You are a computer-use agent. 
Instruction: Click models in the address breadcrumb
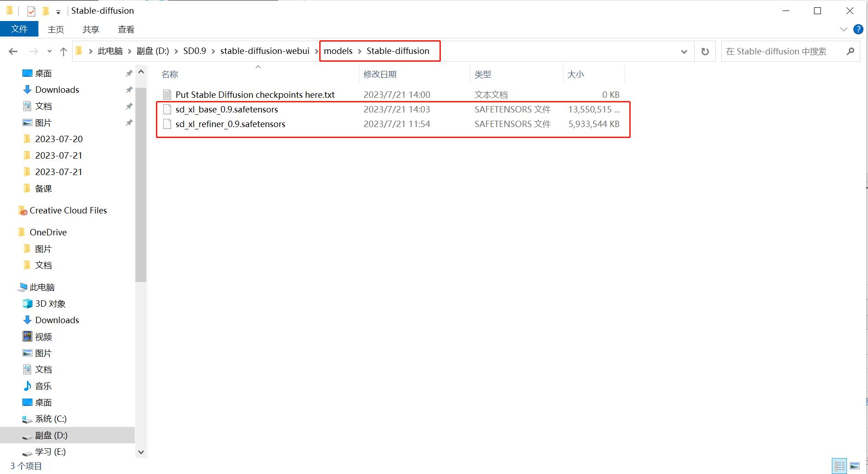[338, 51]
